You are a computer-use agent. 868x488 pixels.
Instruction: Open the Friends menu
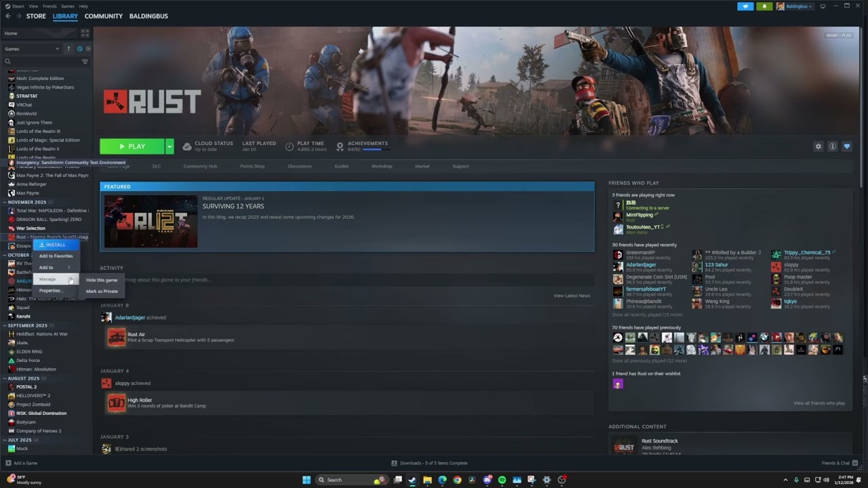50,6
